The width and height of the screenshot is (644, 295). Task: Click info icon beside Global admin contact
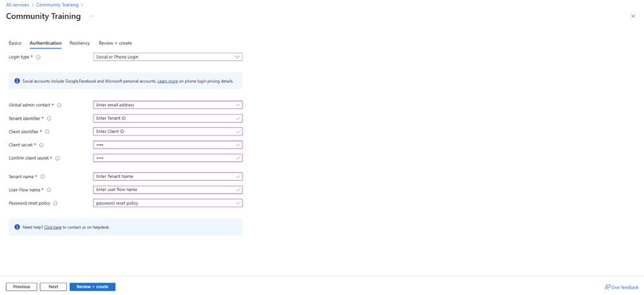59,105
